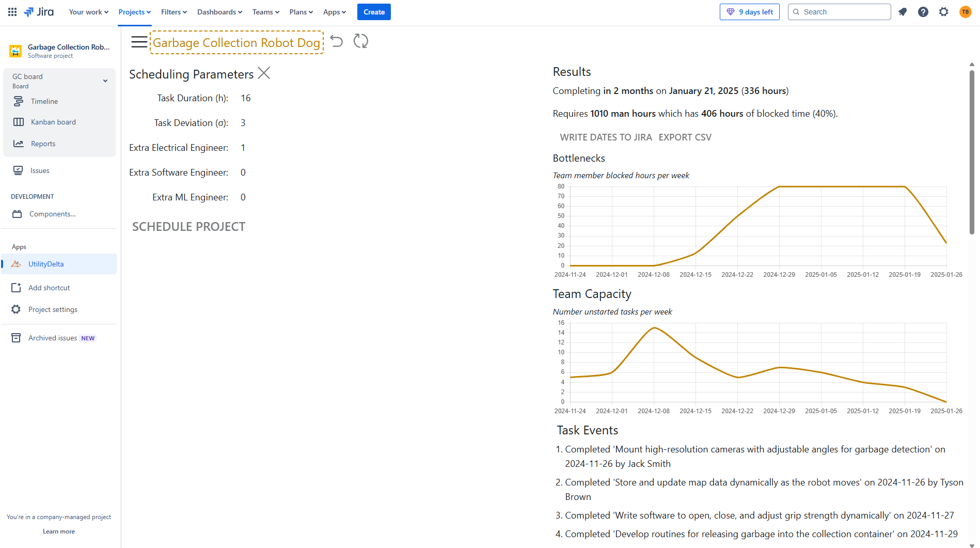Open the help question mark icon
The height and width of the screenshot is (548, 980).
tap(923, 12)
